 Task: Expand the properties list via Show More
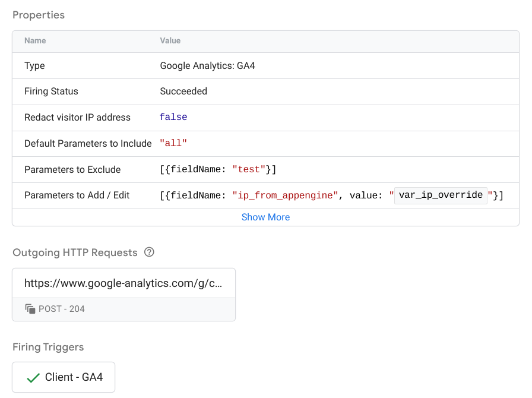(265, 217)
